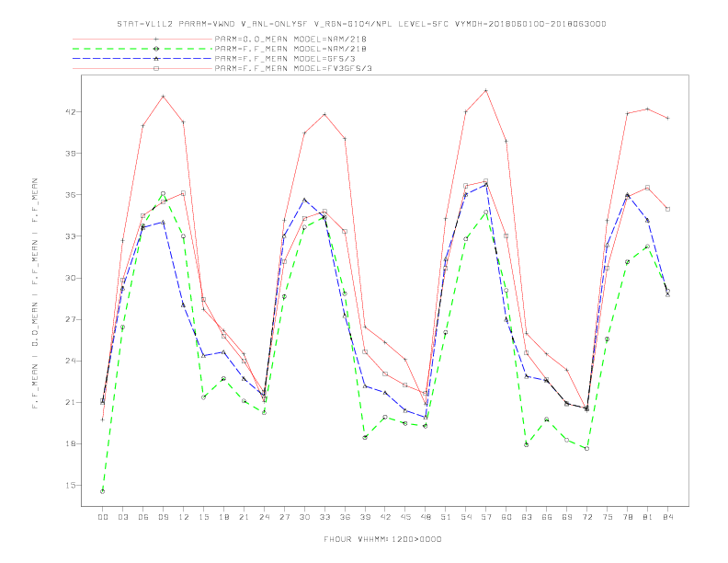This screenshot has width=728, height=563.
Task: Click x-axis forecast hour label 66
Action: tap(547, 517)
